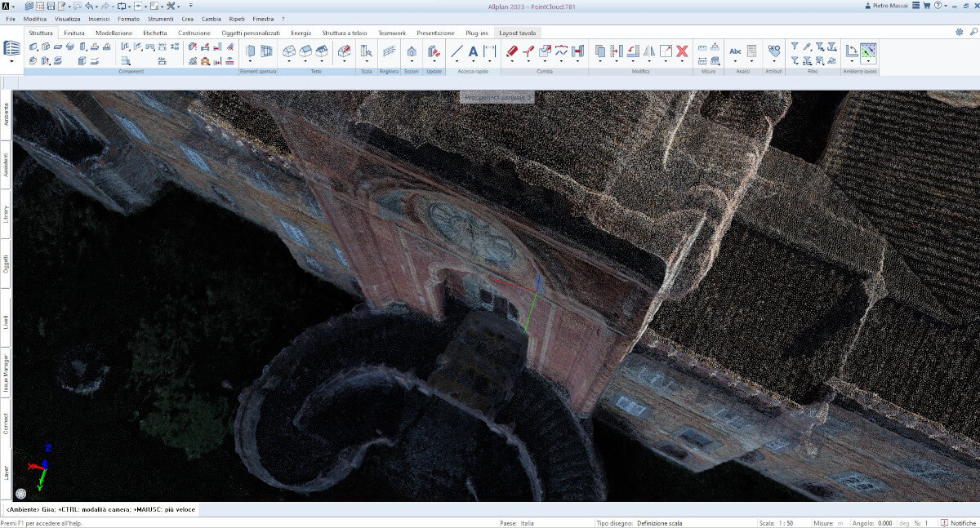Viewport: 980px width, 528px height.
Task: Click the Scala stair tool icon
Action: [x=367, y=51]
